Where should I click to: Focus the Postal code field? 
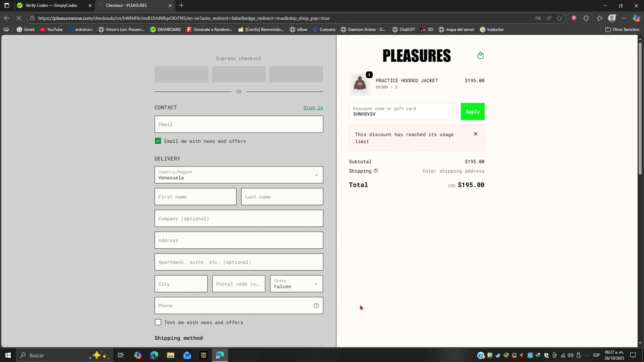click(x=239, y=284)
